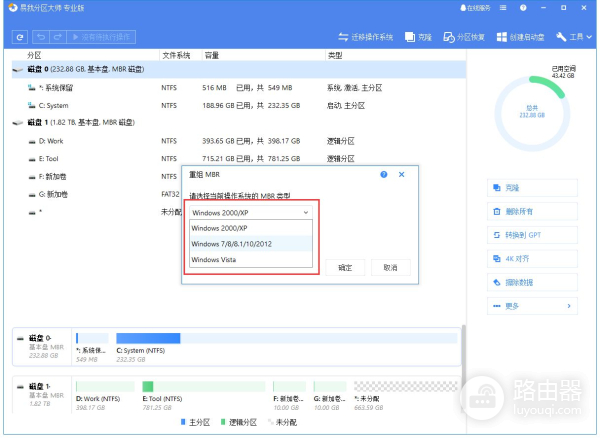
Task: Click 逻辑分区 legend swatch
Action: [223, 422]
